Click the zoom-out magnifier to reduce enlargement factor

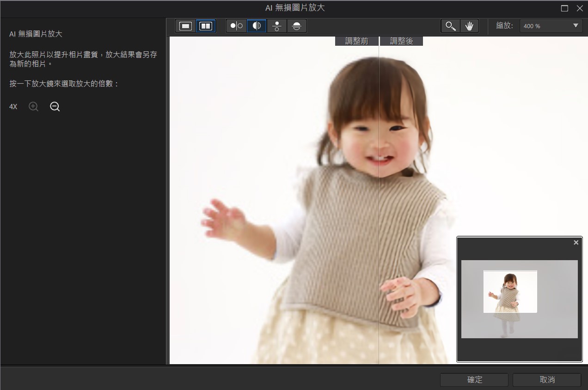point(55,107)
